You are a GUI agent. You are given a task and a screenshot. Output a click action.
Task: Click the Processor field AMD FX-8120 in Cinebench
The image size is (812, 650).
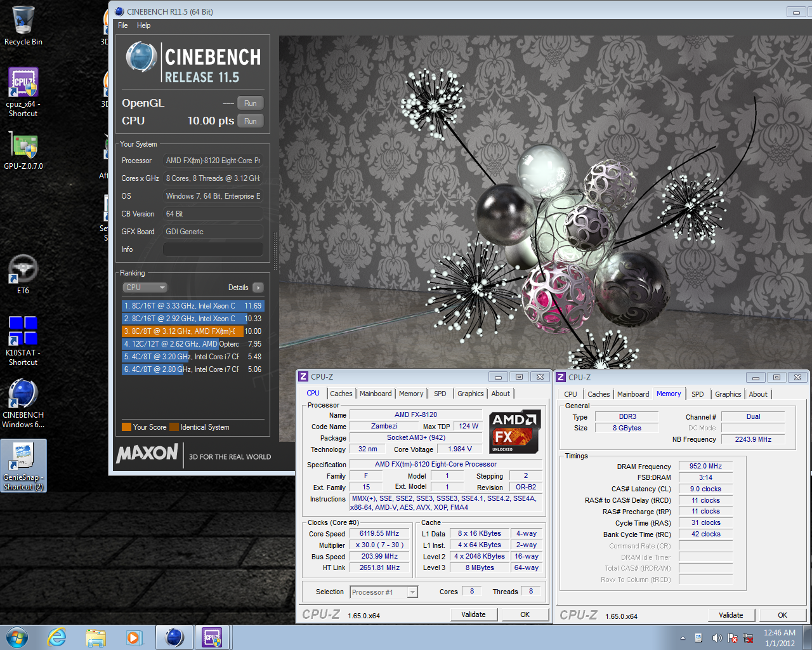[213, 161]
